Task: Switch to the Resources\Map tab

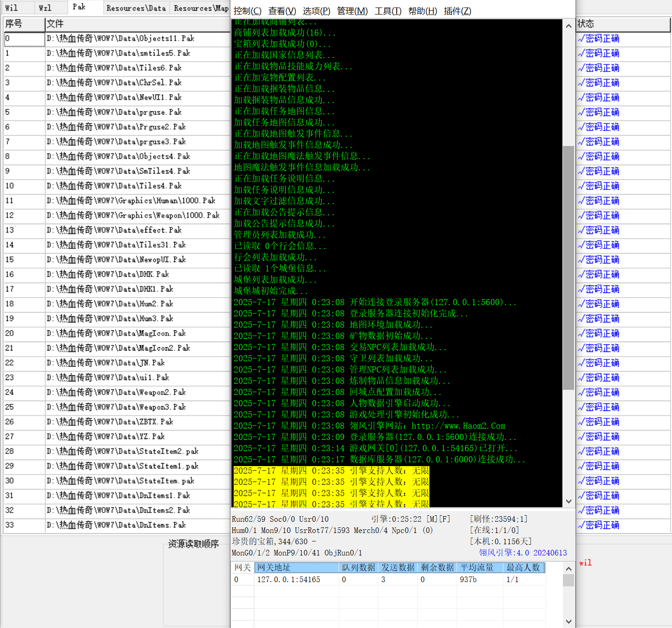Action: [x=201, y=8]
